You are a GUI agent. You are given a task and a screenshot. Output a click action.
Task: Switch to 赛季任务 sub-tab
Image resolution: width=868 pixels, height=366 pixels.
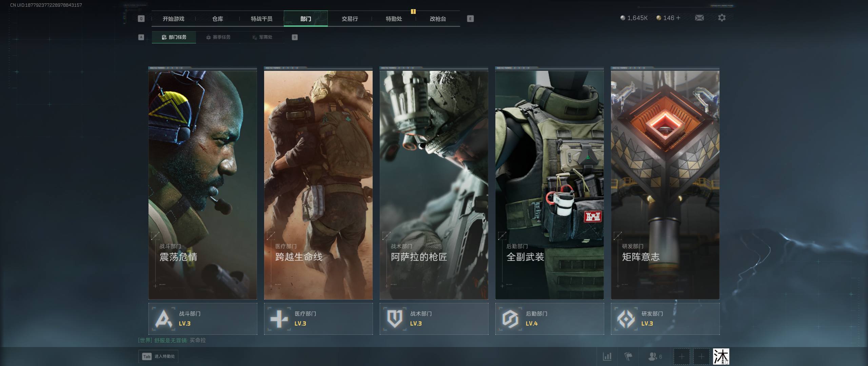click(x=218, y=37)
